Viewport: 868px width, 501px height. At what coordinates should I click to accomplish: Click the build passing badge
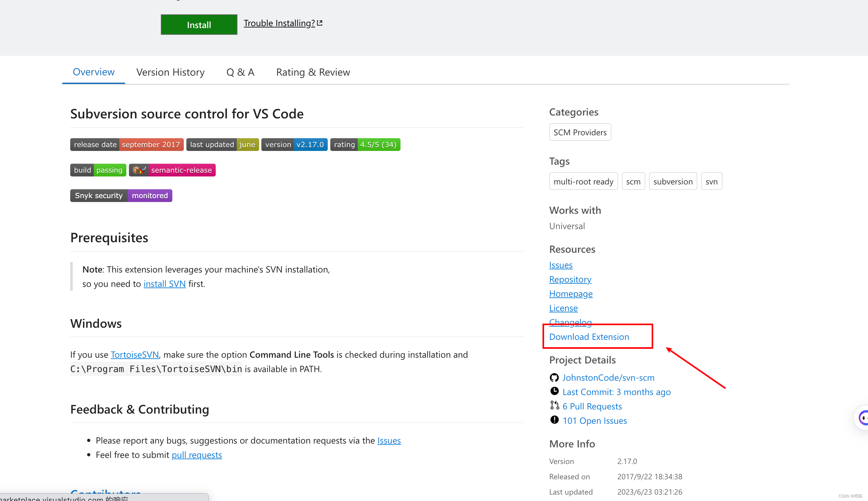coord(98,170)
